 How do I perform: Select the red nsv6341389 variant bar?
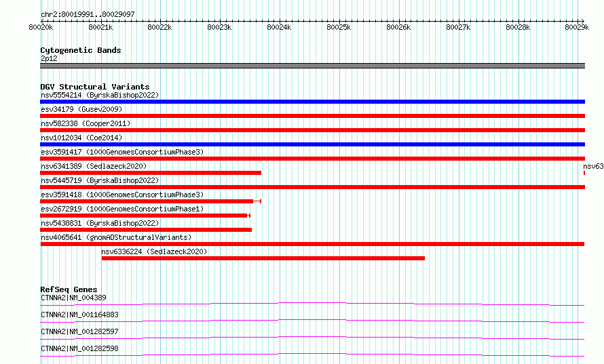pyautogui.click(x=151, y=173)
